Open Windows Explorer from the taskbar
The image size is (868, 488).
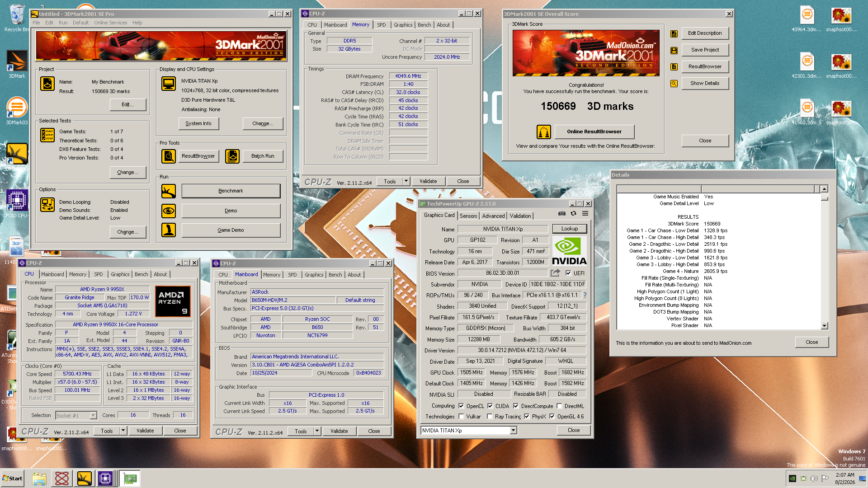tap(39, 479)
